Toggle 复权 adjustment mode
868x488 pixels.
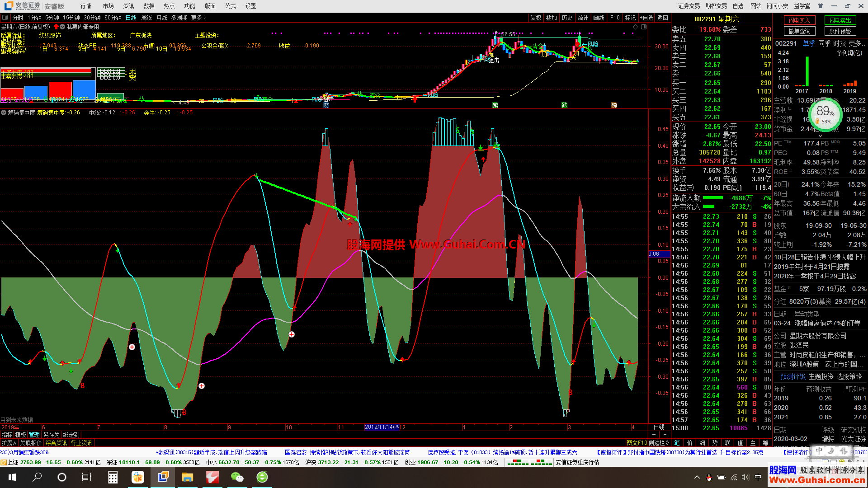[x=536, y=18]
